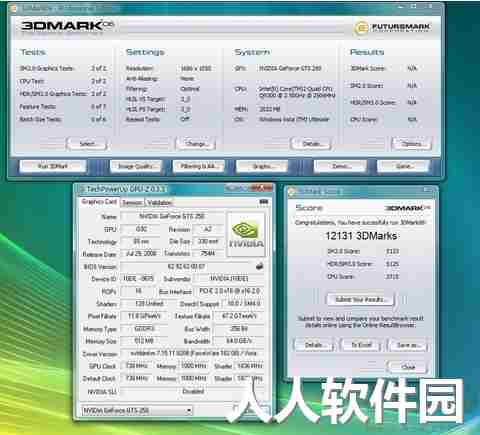Click the NVIDIA SLI Disabled field
Screen dimensions: 480x435
click(x=193, y=391)
